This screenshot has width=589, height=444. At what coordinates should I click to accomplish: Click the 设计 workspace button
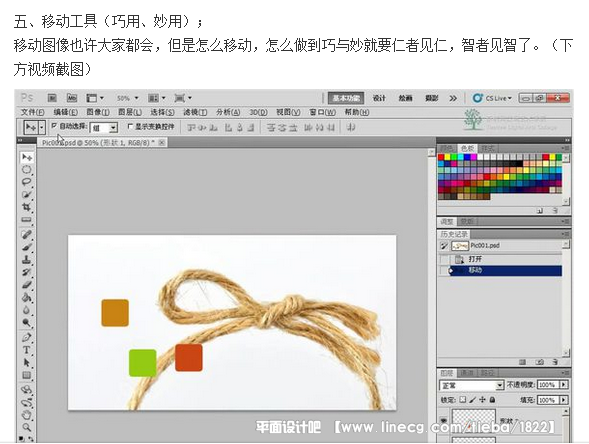pyautogui.click(x=379, y=98)
